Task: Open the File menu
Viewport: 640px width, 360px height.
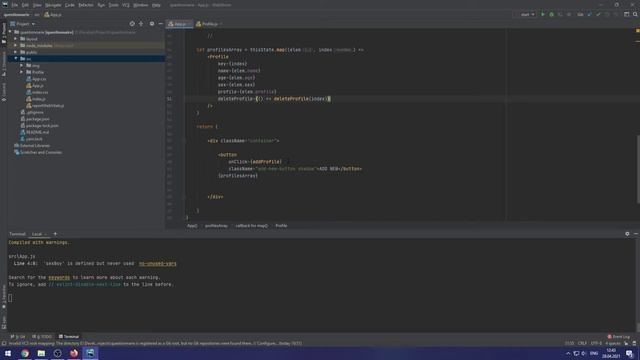Action: (15, 5)
